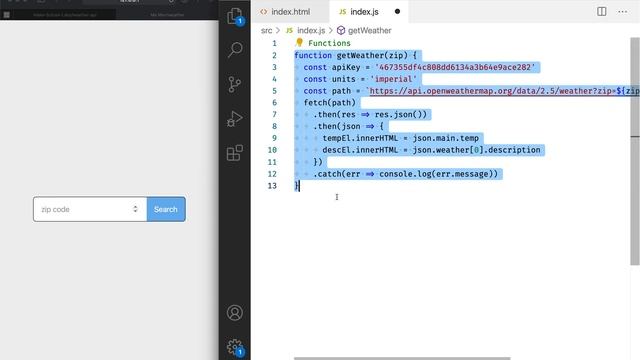Click 'tempEl.innerHTML' on line 9
The image size is (640, 360).
[x=360, y=138]
